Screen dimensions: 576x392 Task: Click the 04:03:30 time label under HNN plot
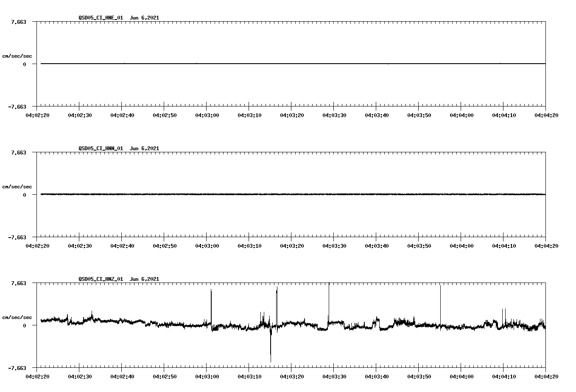click(x=334, y=246)
